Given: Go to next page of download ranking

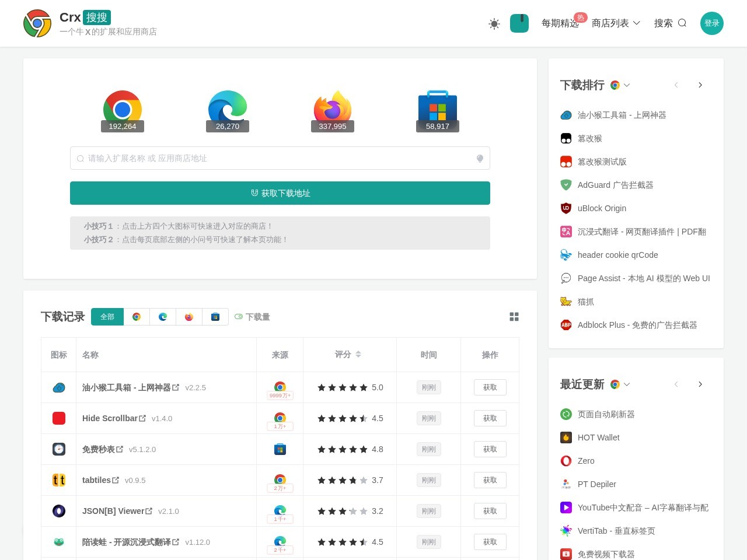Looking at the screenshot, I should click(700, 85).
